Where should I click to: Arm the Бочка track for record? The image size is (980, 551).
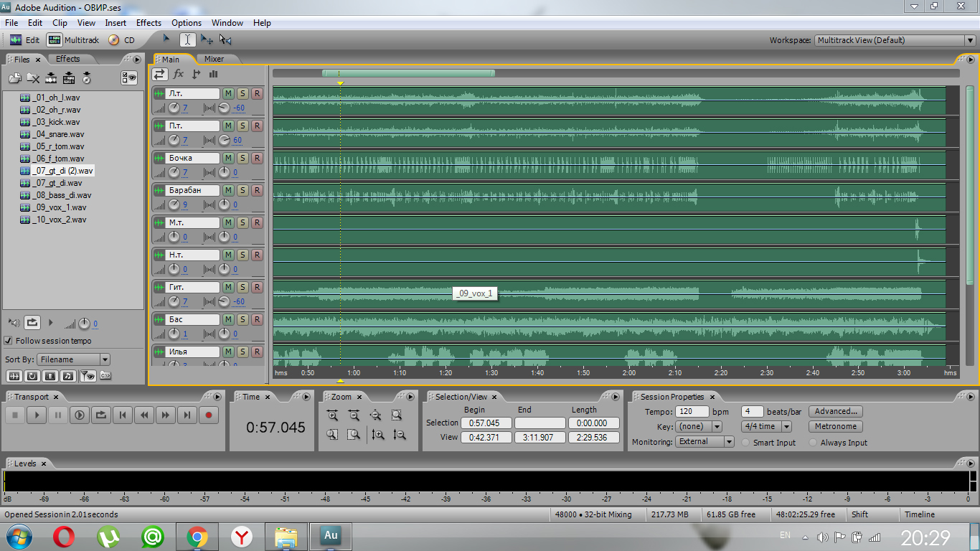pyautogui.click(x=257, y=158)
